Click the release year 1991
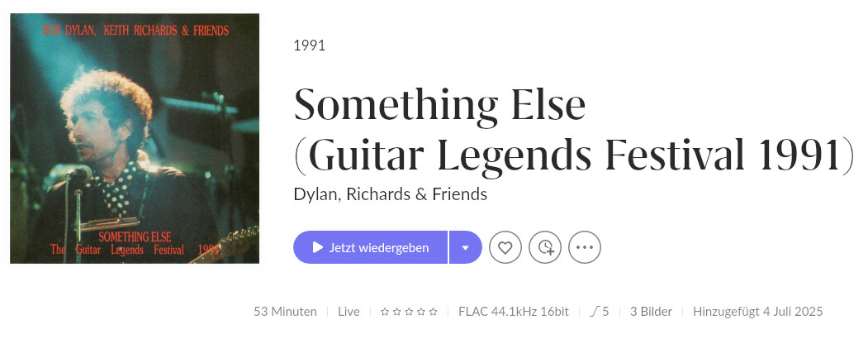 coord(309,45)
